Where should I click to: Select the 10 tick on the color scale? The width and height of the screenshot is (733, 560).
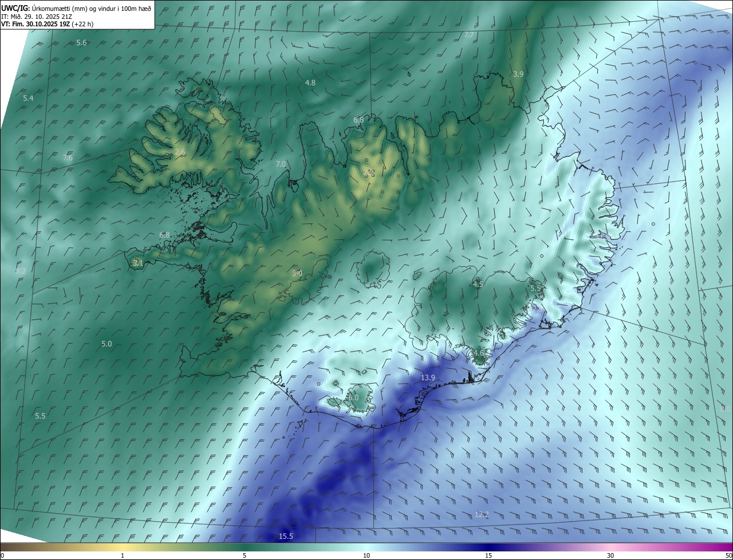point(366,555)
